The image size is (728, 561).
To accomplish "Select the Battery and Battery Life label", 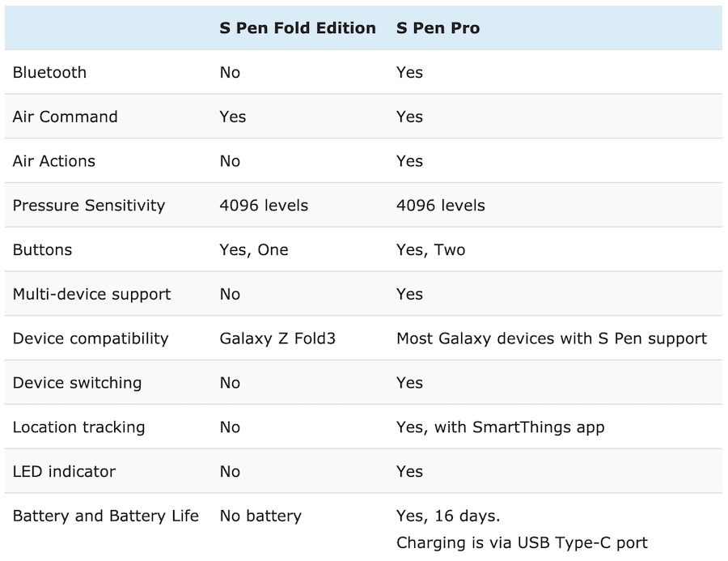I will (105, 516).
